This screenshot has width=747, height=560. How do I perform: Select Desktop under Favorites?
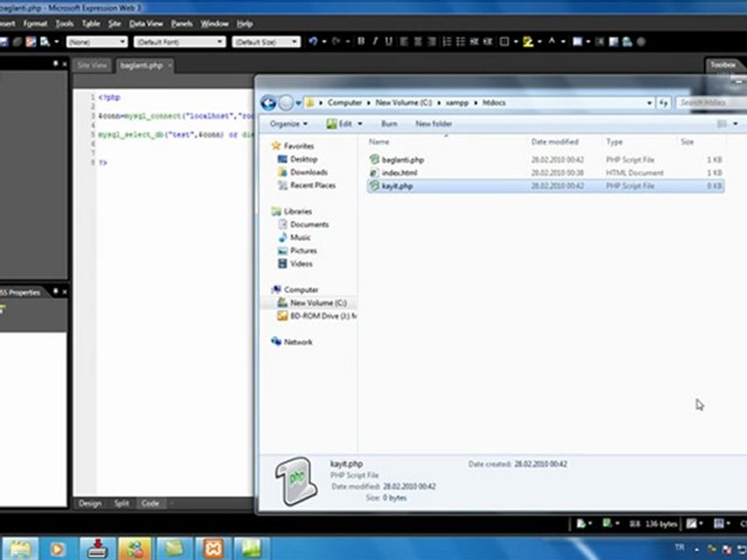(303, 159)
